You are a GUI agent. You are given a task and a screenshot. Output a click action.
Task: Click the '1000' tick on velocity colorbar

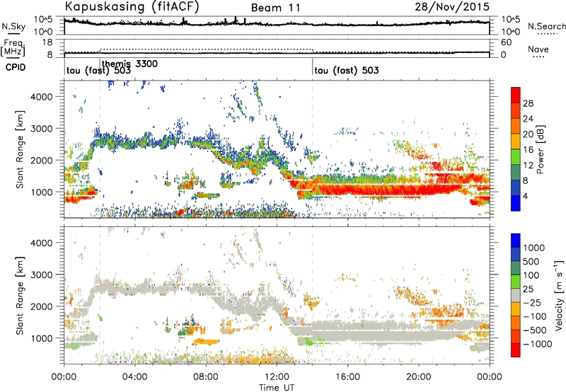(534, 248)
